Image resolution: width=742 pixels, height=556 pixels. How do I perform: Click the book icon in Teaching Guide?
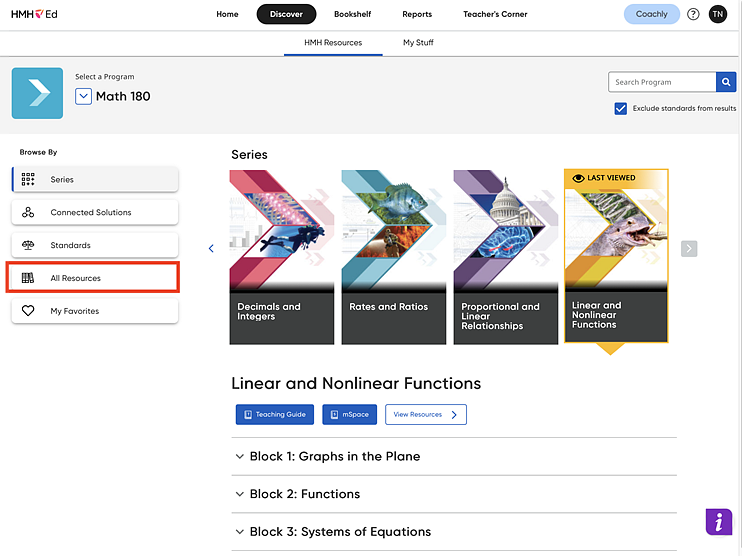point(247,415)
